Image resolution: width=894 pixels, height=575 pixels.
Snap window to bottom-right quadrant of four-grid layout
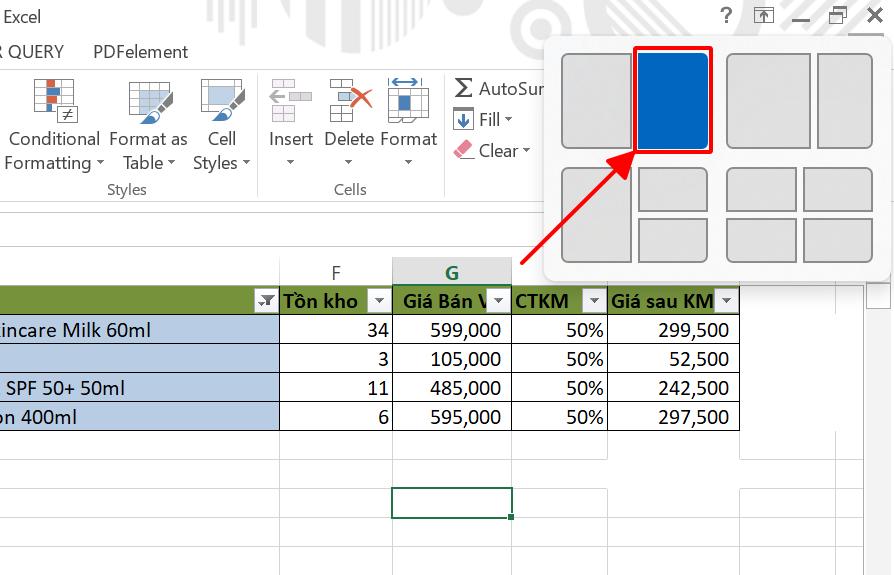(838, 240)
